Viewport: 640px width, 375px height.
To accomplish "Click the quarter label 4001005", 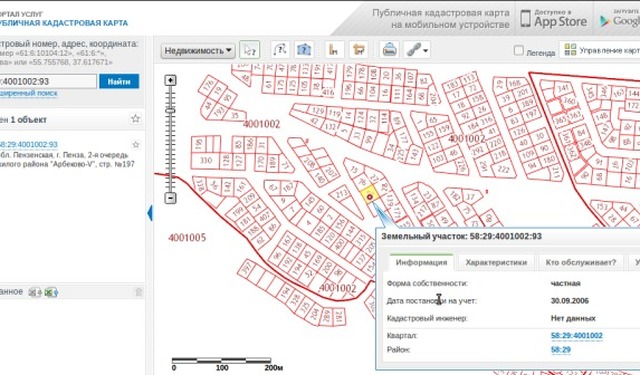I will click(187, 237).
